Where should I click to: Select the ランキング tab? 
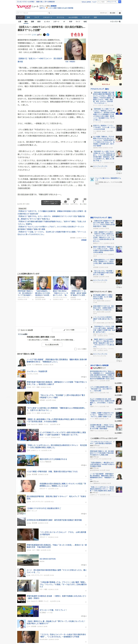[x=86, y=17]
